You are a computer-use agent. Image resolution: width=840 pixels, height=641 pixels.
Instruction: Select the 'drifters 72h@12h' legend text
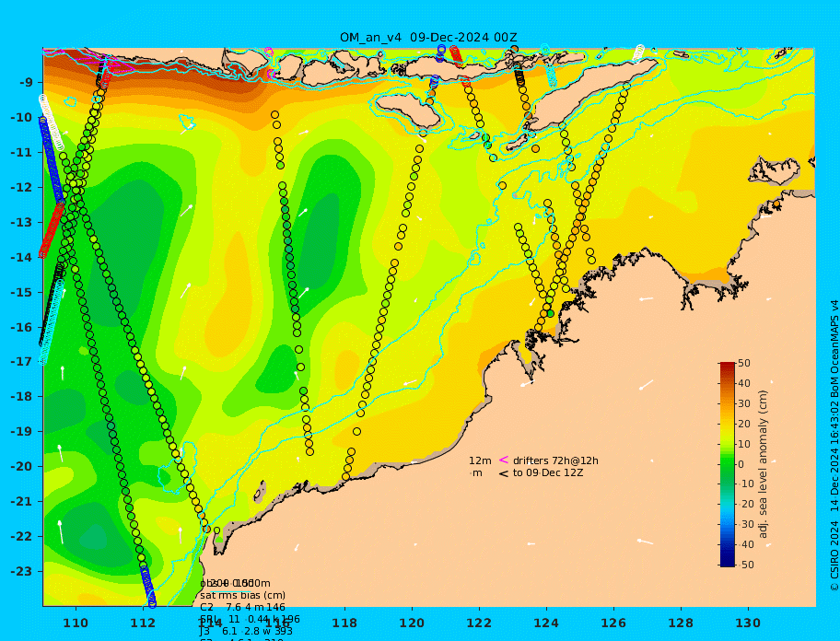[555, 460]
